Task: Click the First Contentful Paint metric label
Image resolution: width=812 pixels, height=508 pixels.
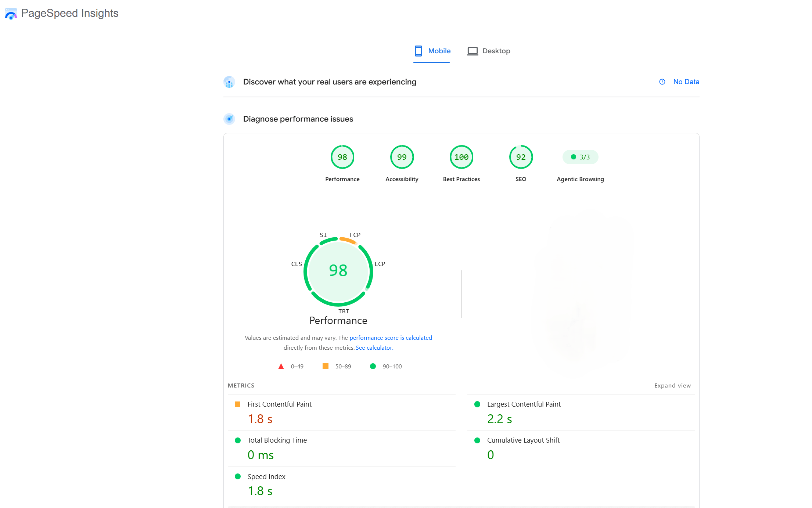Action: [279, 404]
